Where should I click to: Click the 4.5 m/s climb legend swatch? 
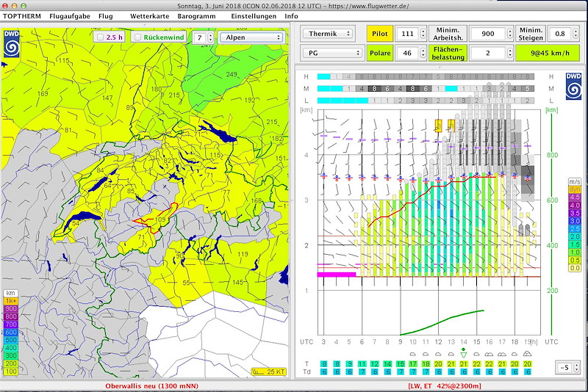pos(575,197)
